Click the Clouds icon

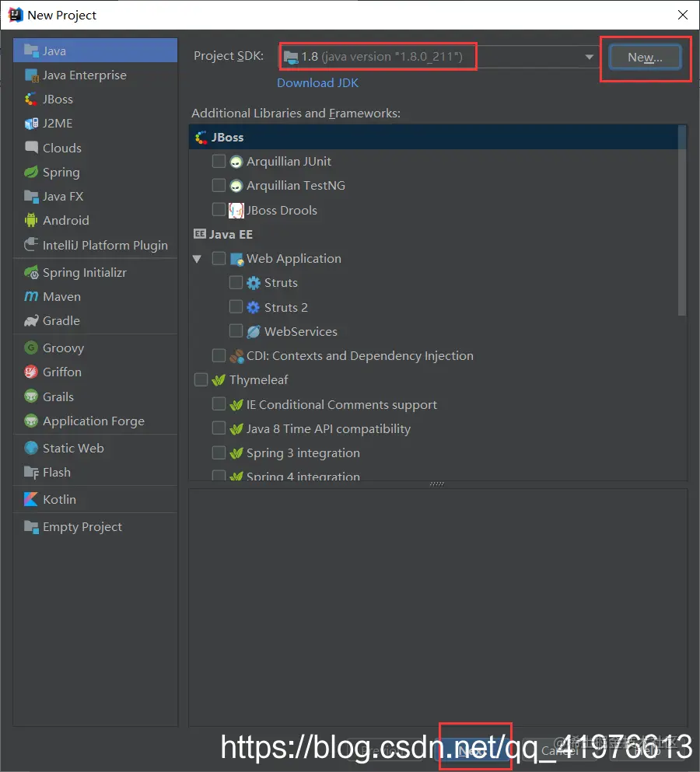pos(31,147)
